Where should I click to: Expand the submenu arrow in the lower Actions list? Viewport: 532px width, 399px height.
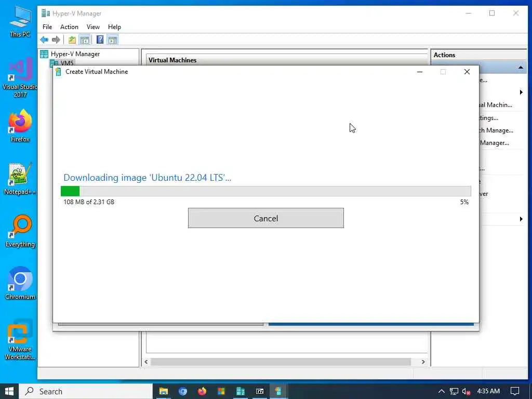[x=521, y=219]
